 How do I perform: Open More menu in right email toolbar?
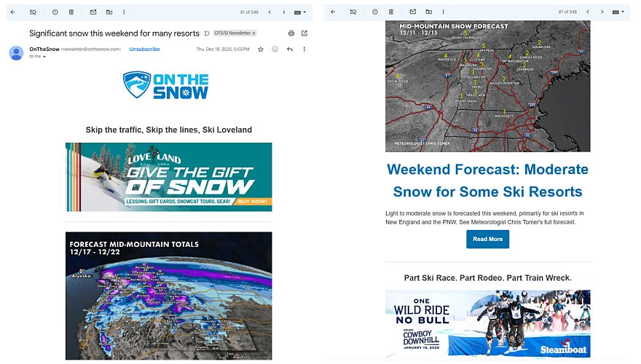444,12
